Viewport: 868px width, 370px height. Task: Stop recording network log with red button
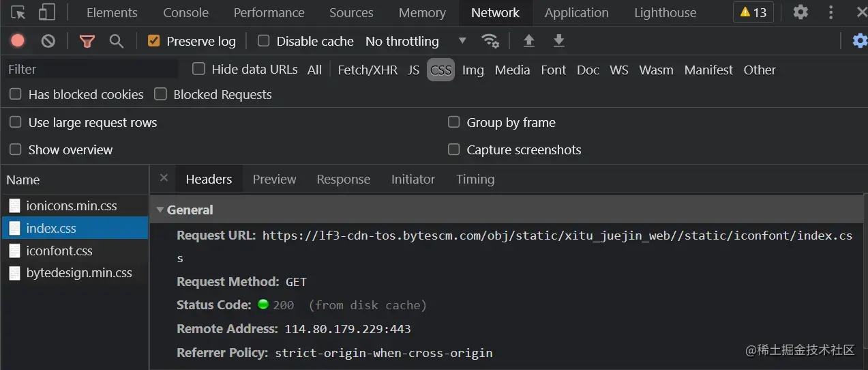18,41
